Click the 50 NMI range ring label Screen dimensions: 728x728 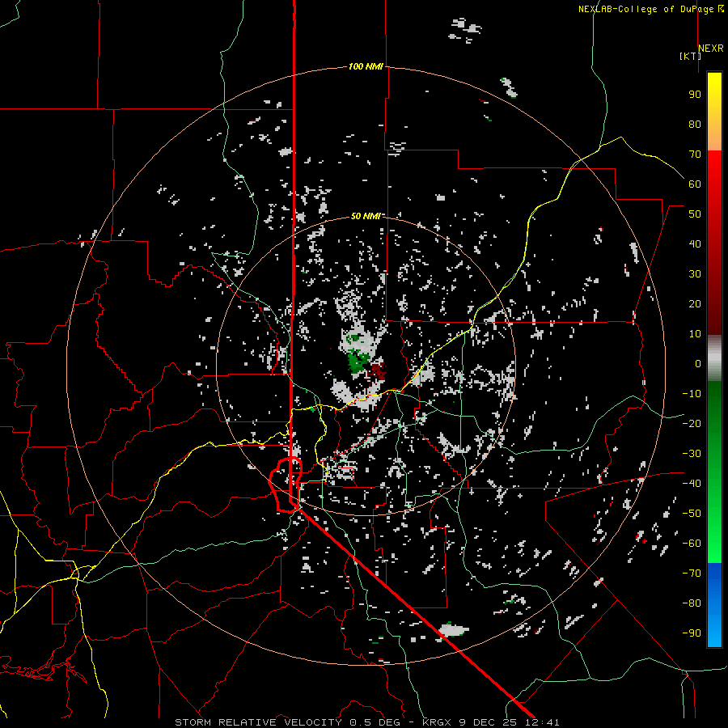click(x=366, y=216)
